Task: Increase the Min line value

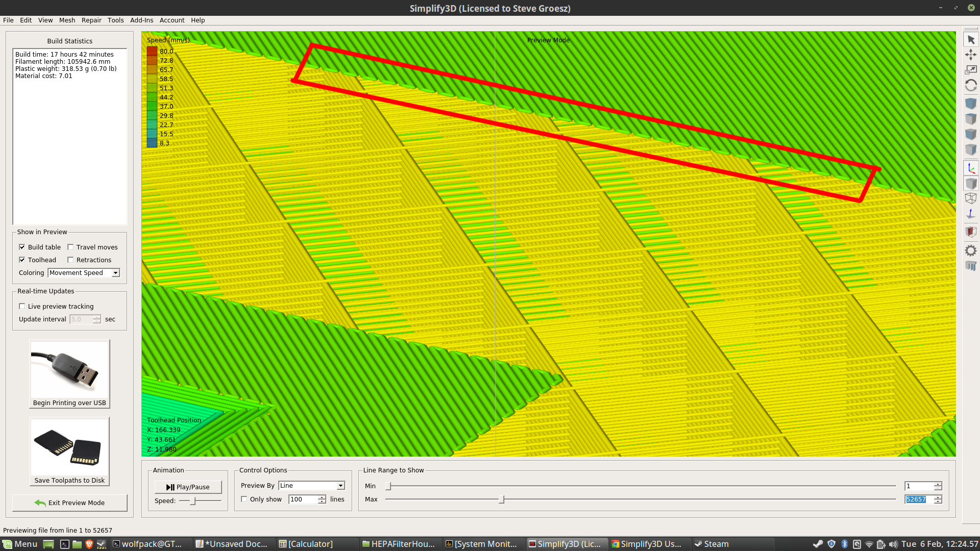Action: [938, 484]
